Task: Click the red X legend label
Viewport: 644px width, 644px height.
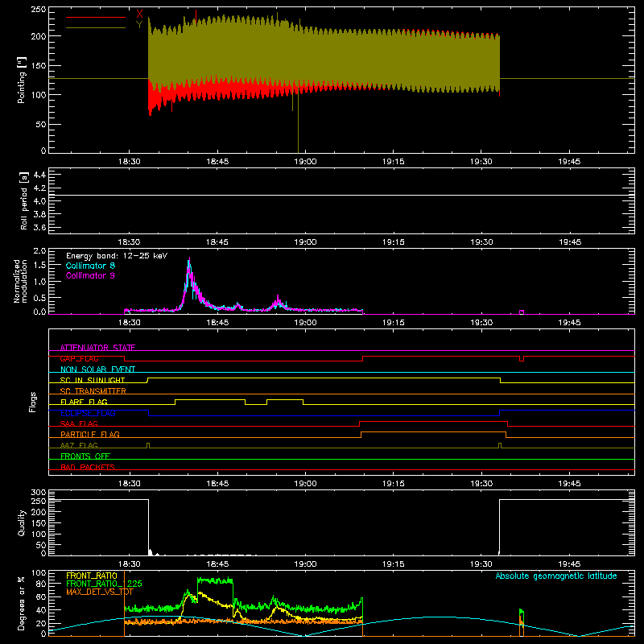Action: (139, 14)
